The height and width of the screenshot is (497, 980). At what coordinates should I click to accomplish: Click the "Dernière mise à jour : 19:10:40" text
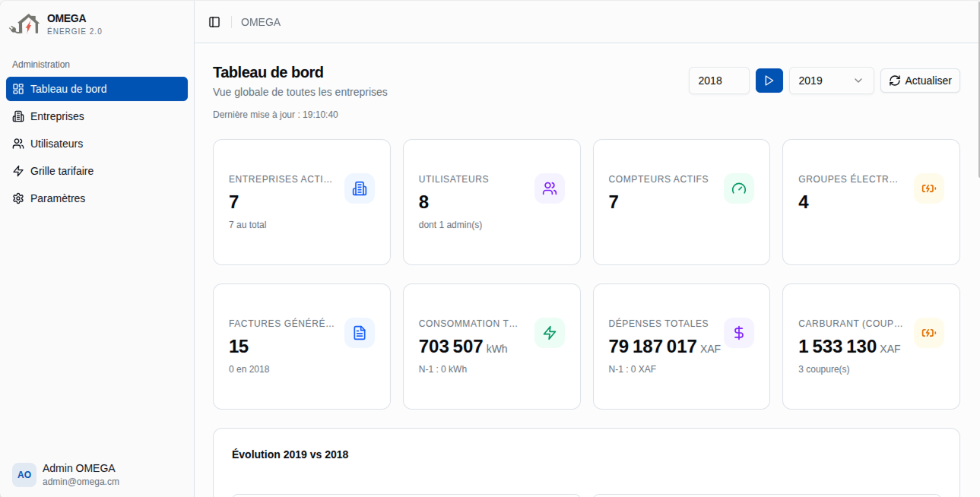click(x=275, y=115)
